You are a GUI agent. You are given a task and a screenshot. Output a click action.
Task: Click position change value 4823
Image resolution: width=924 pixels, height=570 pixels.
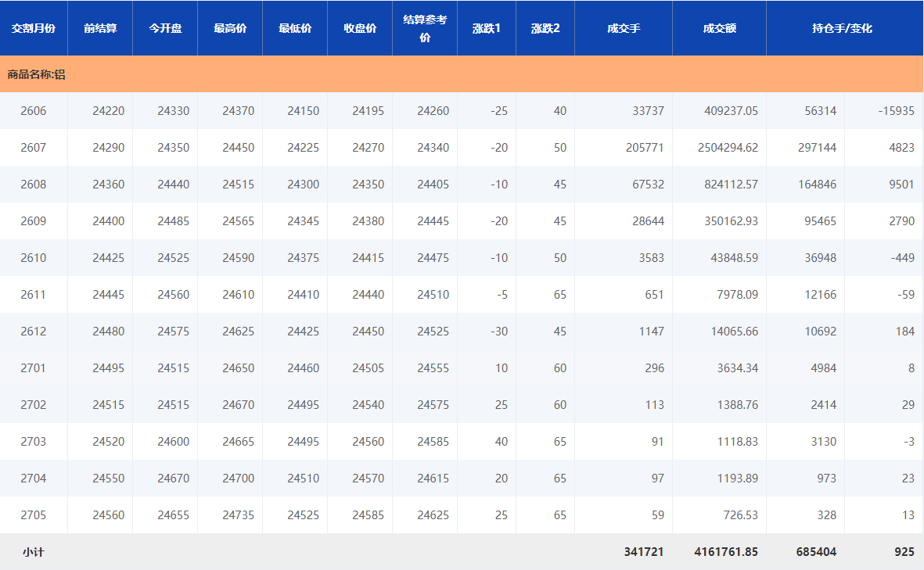tap(901, 147)
